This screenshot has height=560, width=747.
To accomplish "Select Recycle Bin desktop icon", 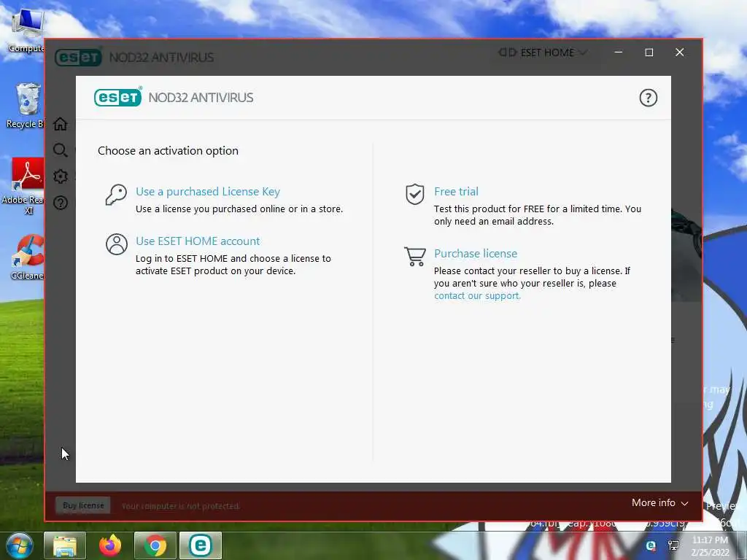I will (25, 106).
